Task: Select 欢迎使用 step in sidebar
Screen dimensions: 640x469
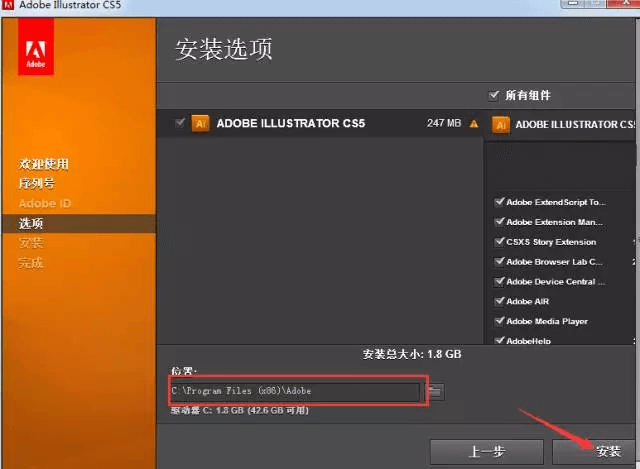Action: (44, 164)
